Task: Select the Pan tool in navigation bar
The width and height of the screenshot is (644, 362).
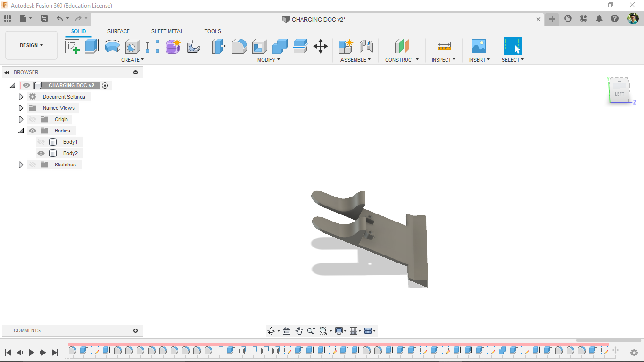Action: point(299,330)
